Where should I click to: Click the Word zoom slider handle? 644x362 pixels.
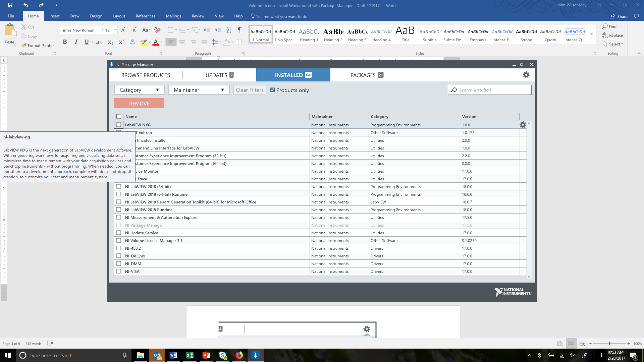pyautogui.click(x=609, y=344)
